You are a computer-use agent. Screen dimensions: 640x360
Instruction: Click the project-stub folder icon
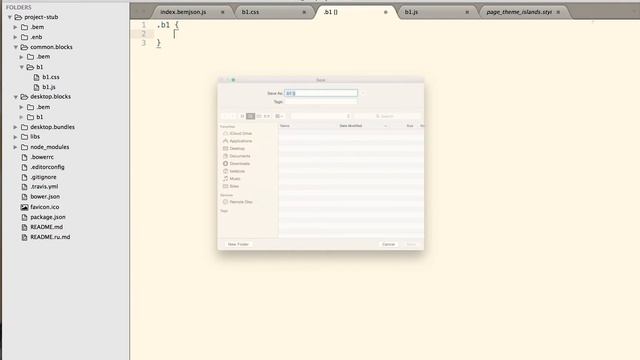tap(18, 17)
